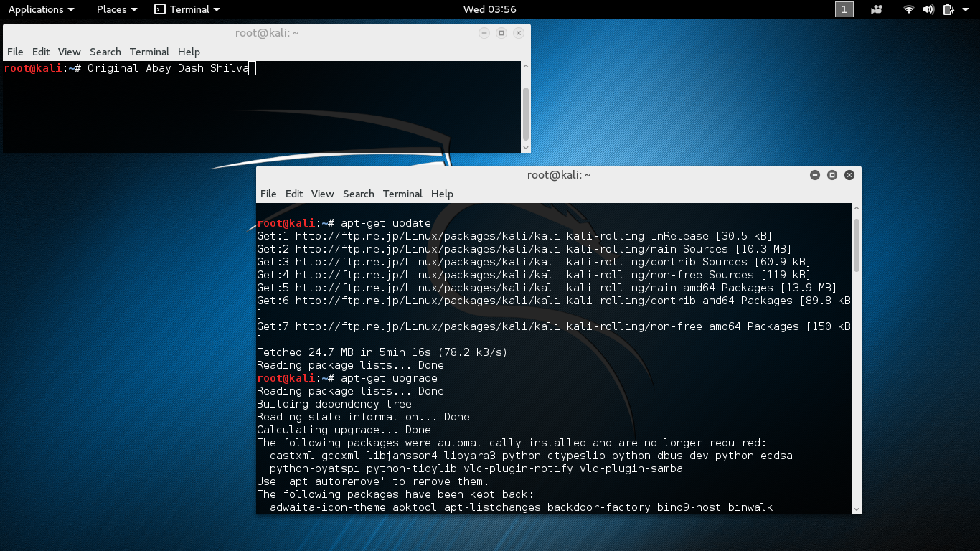Open the File menu of the bottom terminal
Viewport: 980px width, 551px height.
click(x=268, y=194)
